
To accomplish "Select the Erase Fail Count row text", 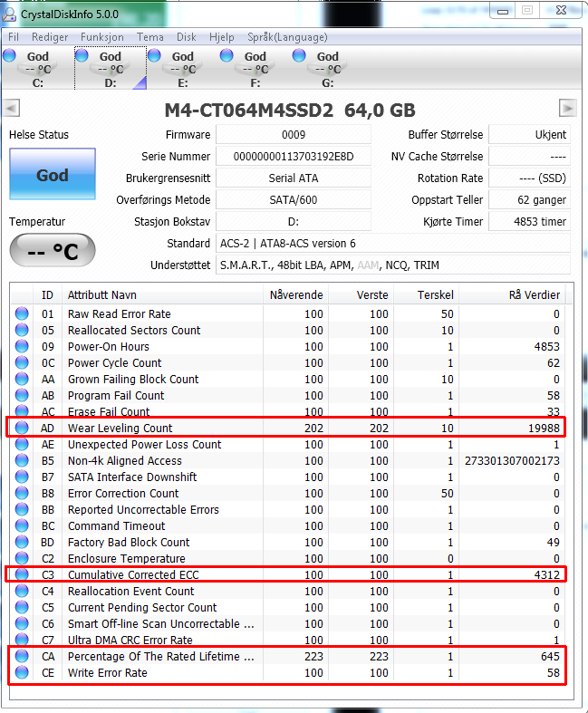I will click(109, 412).
